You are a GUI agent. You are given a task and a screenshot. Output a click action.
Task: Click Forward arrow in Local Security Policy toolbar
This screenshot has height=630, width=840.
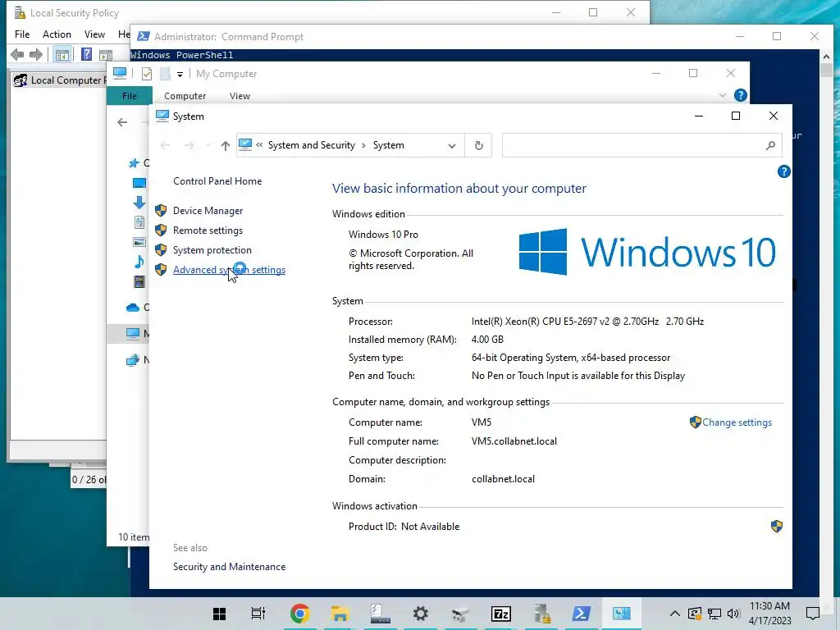pyautogui.click(x=36, y=55)
